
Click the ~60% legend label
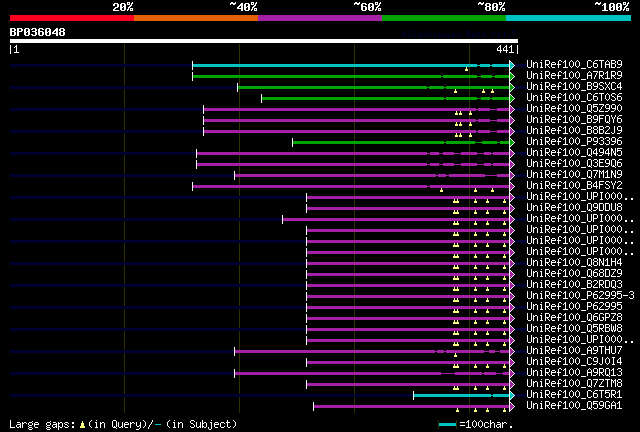pyautogui.click(x=367, y=7)
